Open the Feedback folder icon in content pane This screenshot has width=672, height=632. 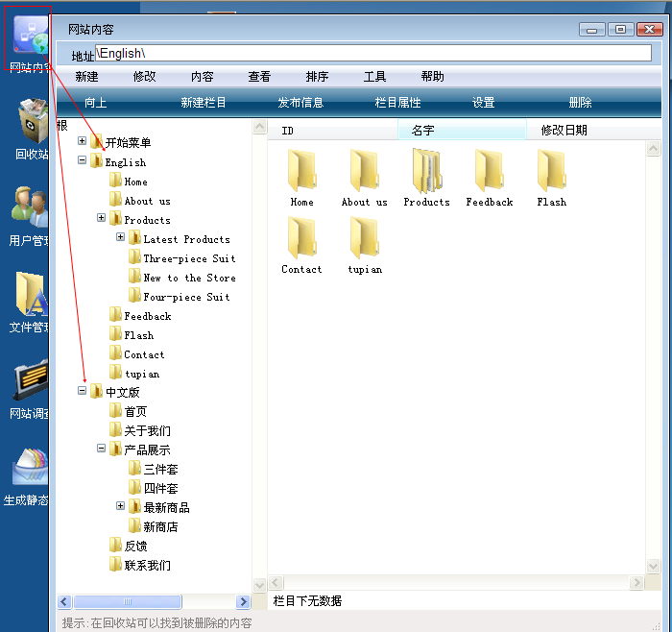pyautogui.click(x=489, y=173)
